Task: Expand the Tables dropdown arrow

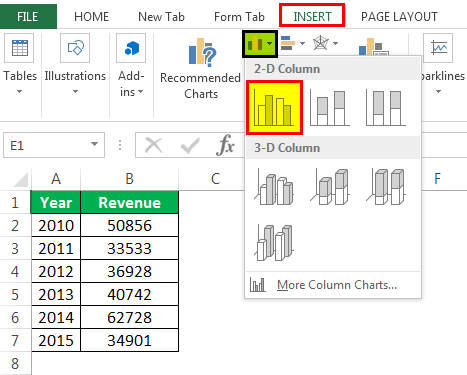Action: pos(19,91)
